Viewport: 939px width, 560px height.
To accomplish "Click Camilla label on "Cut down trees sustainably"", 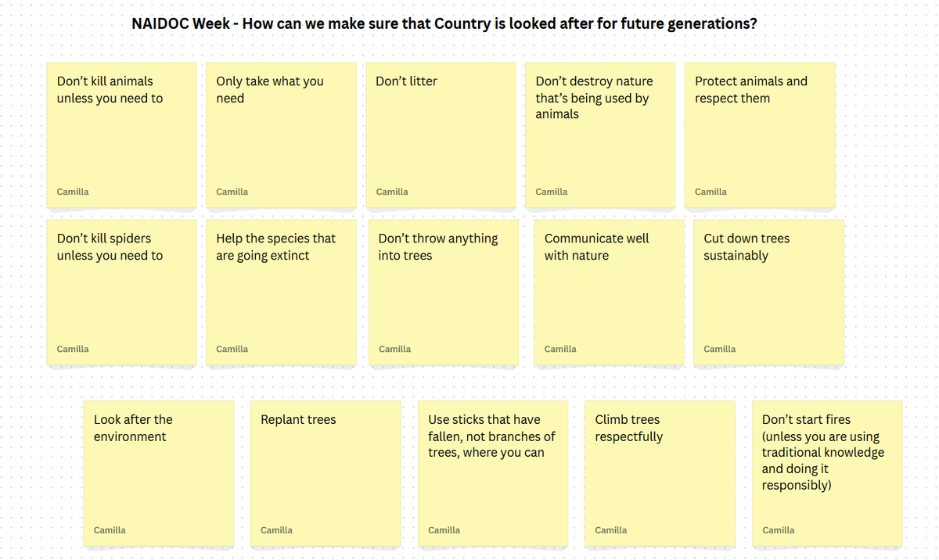I will coord(719,349).
